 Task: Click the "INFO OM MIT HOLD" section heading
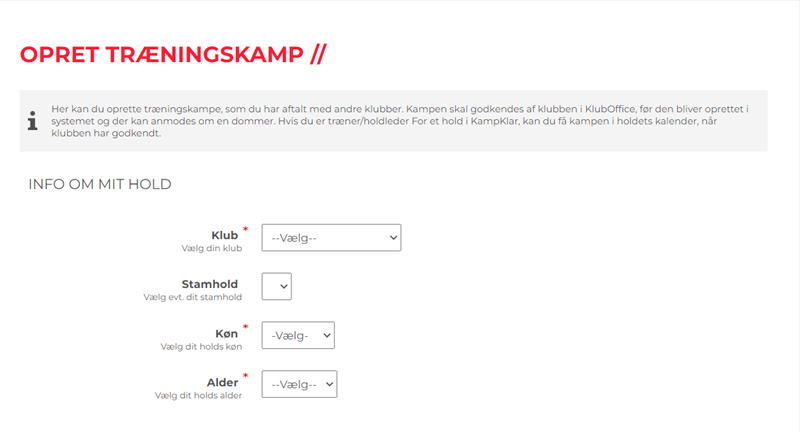pos(100,184)
